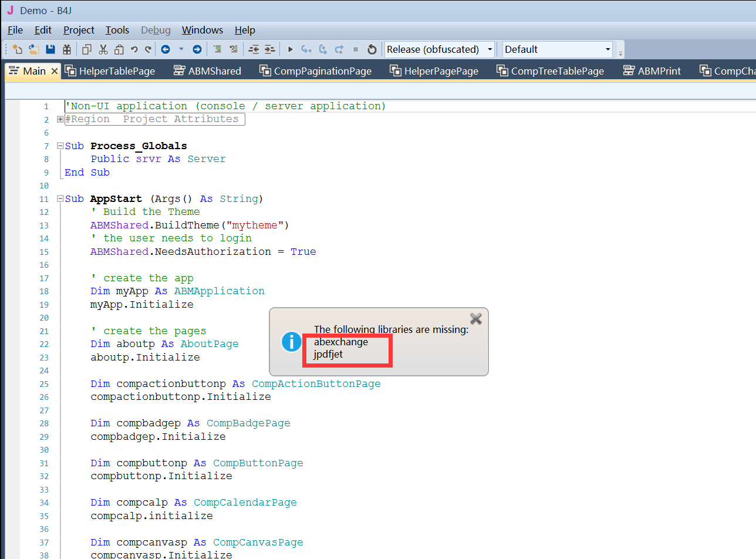The height and width of the screenshot is (559, 756).
Task: Click the Restart circular arrow icon
Action: (x=372, y=49)
